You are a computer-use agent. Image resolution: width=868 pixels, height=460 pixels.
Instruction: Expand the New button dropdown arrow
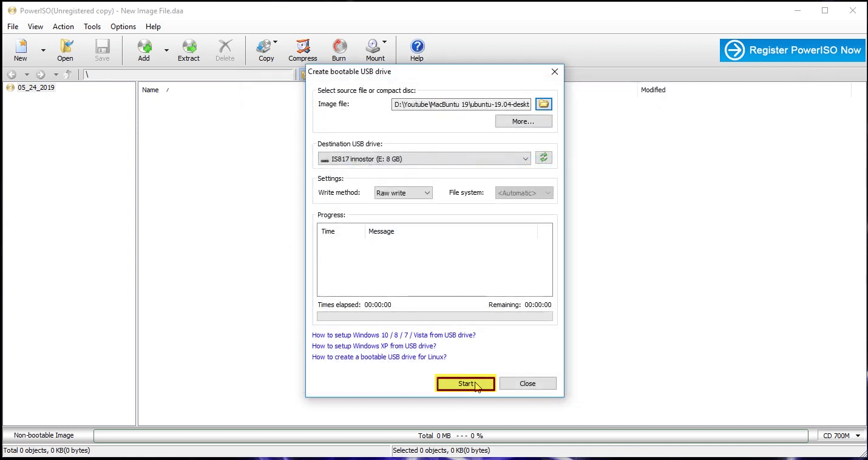click(x=43, y=50)
